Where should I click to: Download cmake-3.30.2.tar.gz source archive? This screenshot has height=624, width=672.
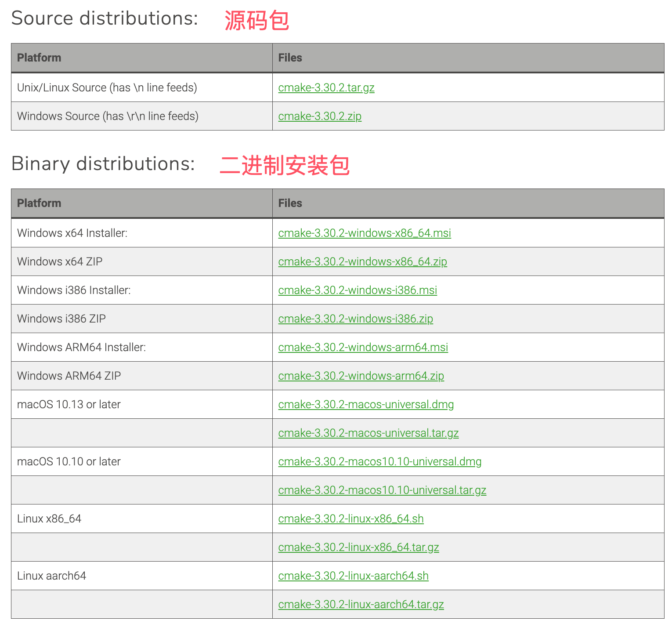click(326, 87)
